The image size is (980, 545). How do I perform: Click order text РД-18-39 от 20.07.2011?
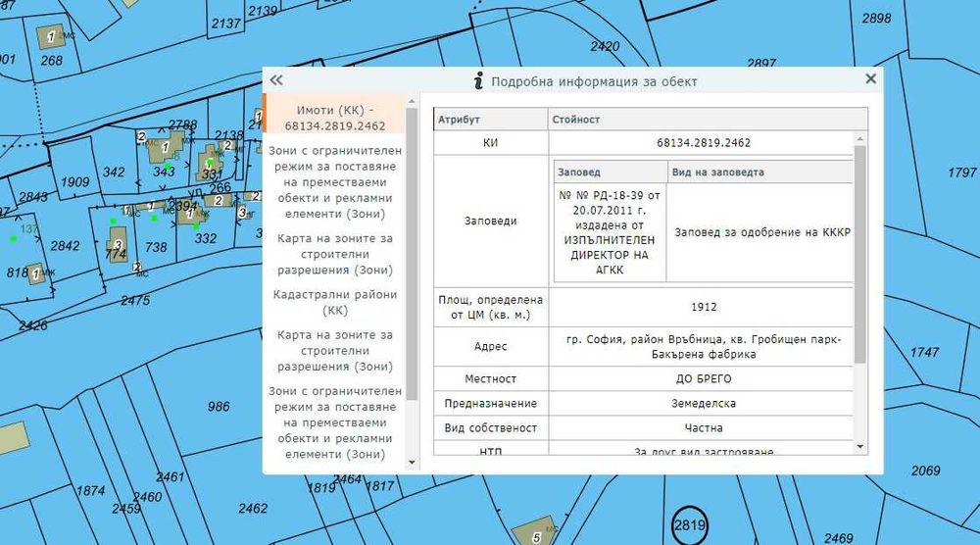tap(610, 232)
